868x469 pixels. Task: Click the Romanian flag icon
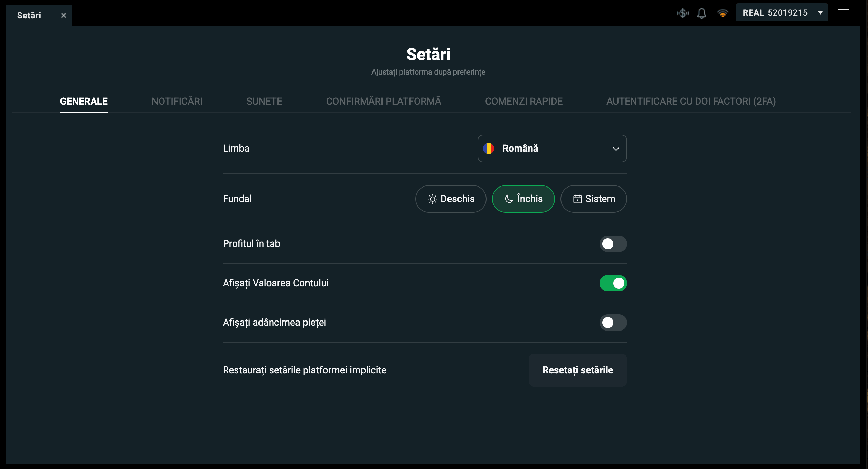pos(489,149)
